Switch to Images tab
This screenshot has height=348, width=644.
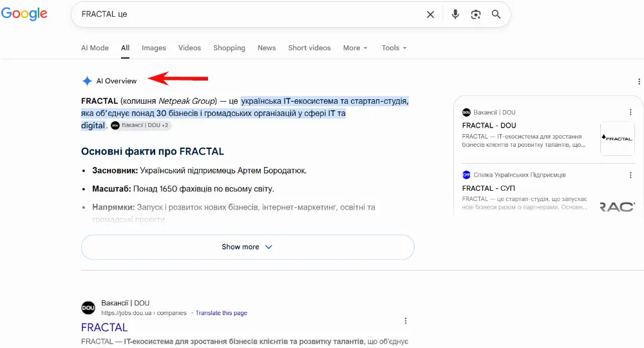pyautogui.click(x=154, y=48)
